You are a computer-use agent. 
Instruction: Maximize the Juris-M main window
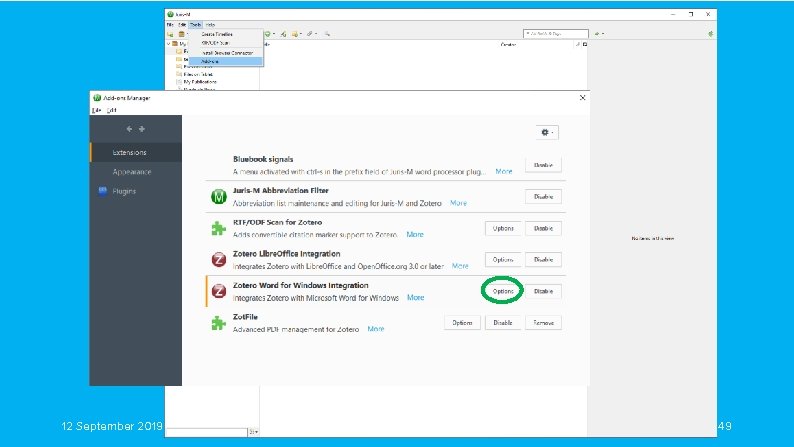pos(691,14)
